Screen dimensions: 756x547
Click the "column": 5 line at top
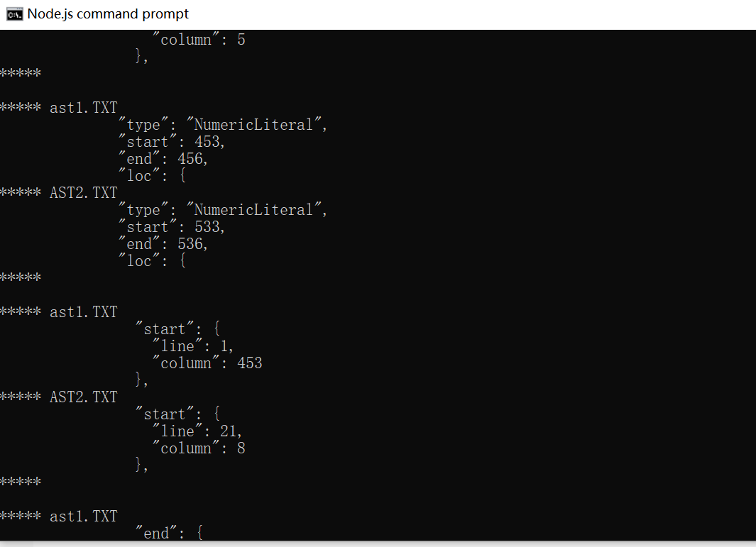click(199, 40)
